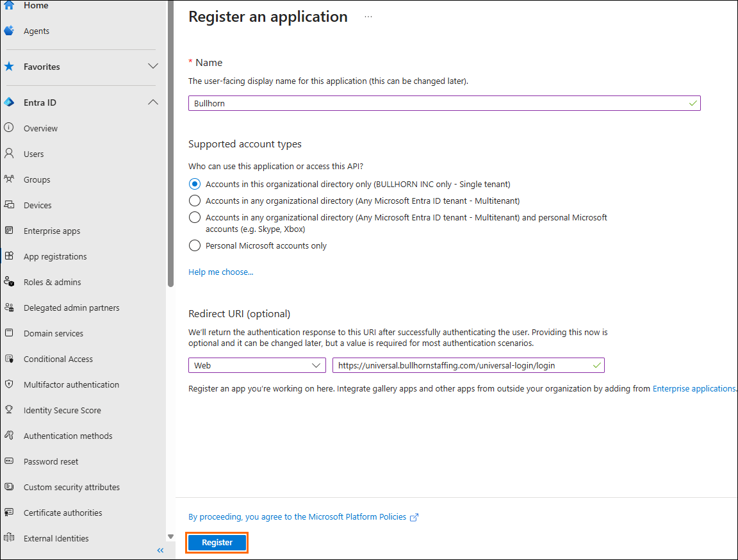Open the Web platform dropdown
Screen dimensions: 738x560
click(257, 365)
